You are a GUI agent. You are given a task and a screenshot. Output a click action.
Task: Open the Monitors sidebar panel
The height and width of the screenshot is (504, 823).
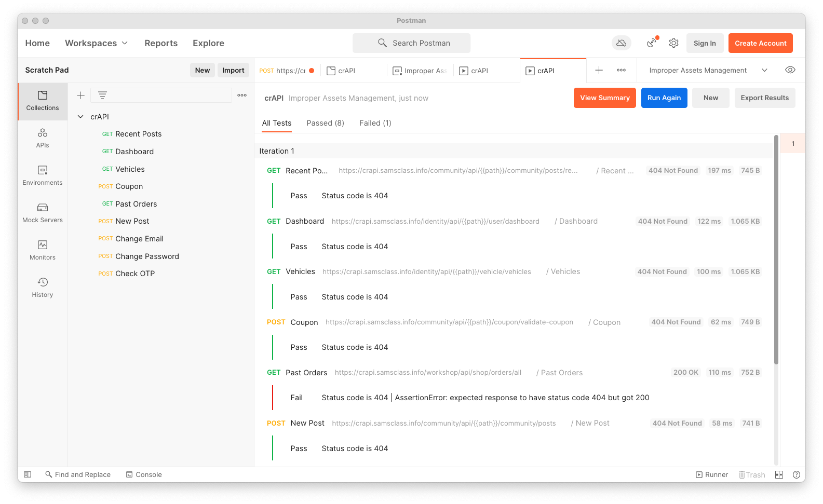pos(43,251)
